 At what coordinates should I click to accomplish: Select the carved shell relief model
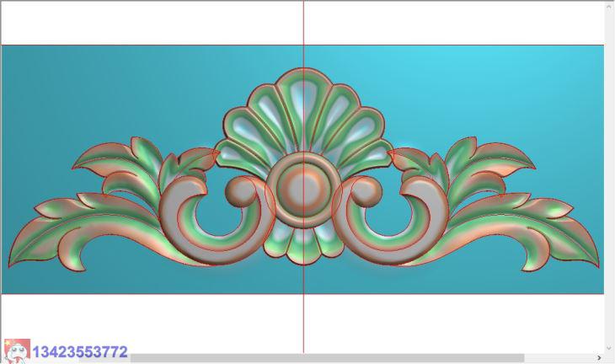point(303,170)
